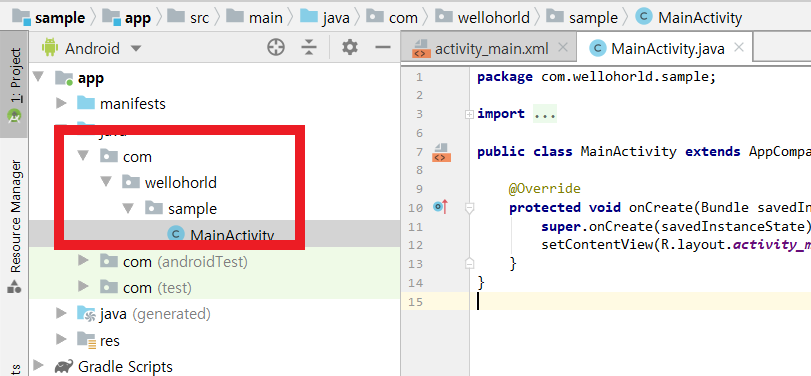Click the super.onCreate call on line 11
Screen dimensions: 811x376
tap(675, 227)
